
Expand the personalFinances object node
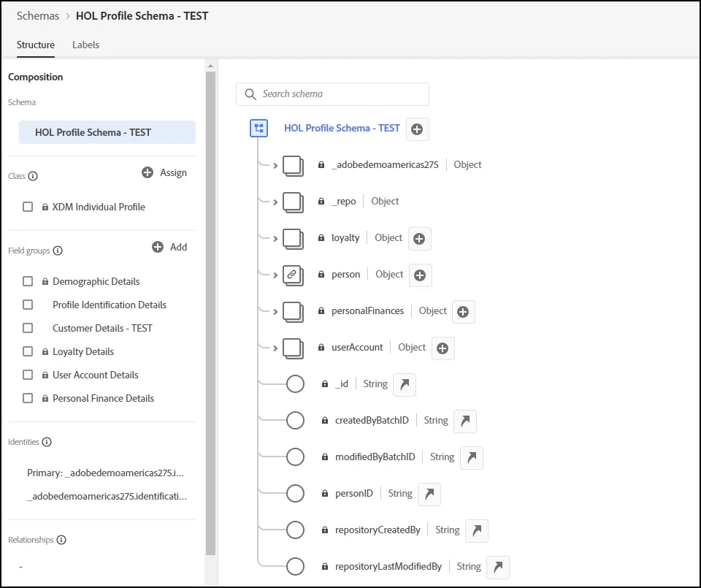[x=275, y=312]
